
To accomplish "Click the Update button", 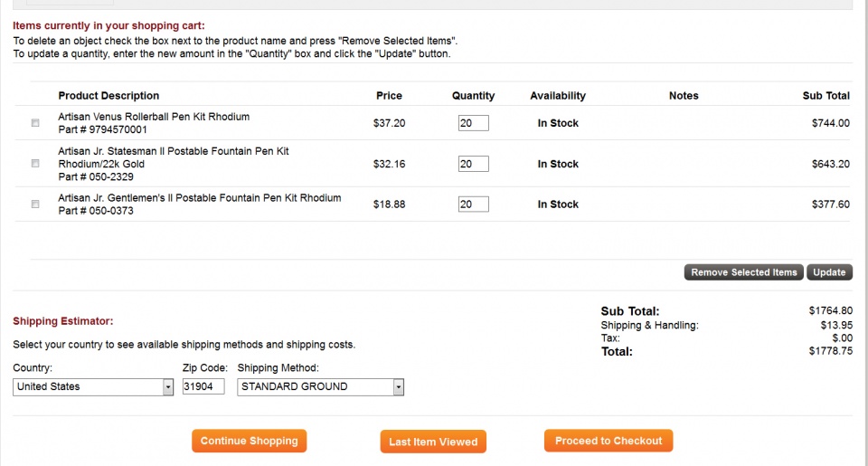I will coord(829,272).
